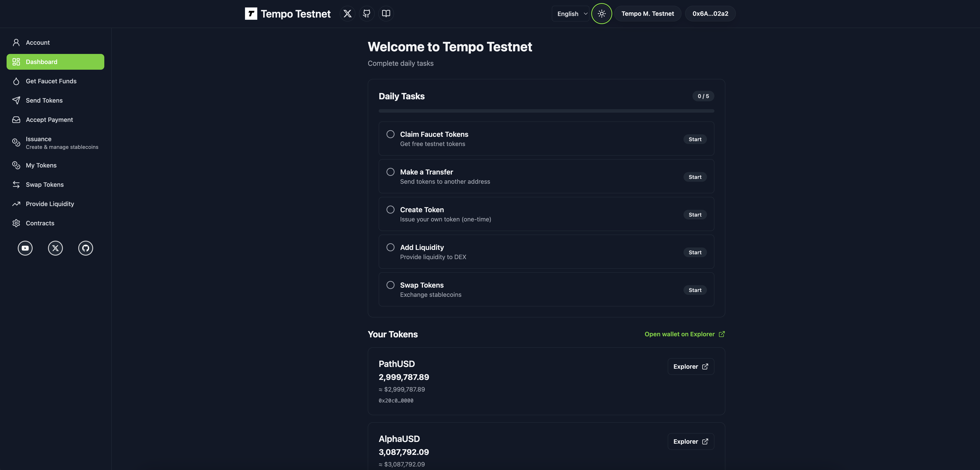The width and height of the screenshot is (980, 470).
Task: Start the Add Liquidity task
Action: click(695, 252)
